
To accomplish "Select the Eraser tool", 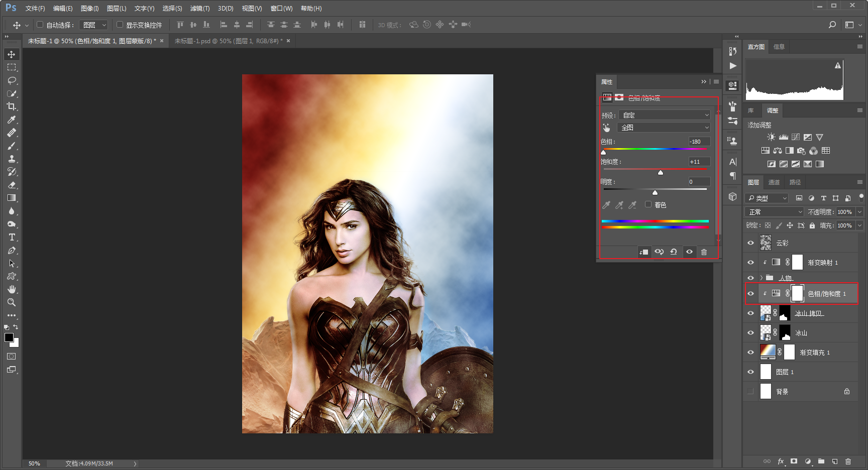I will click(12, 185).
